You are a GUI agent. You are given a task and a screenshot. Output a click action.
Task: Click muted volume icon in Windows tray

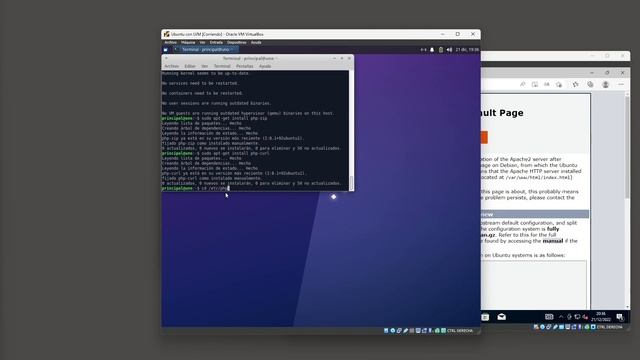point(585,317)
